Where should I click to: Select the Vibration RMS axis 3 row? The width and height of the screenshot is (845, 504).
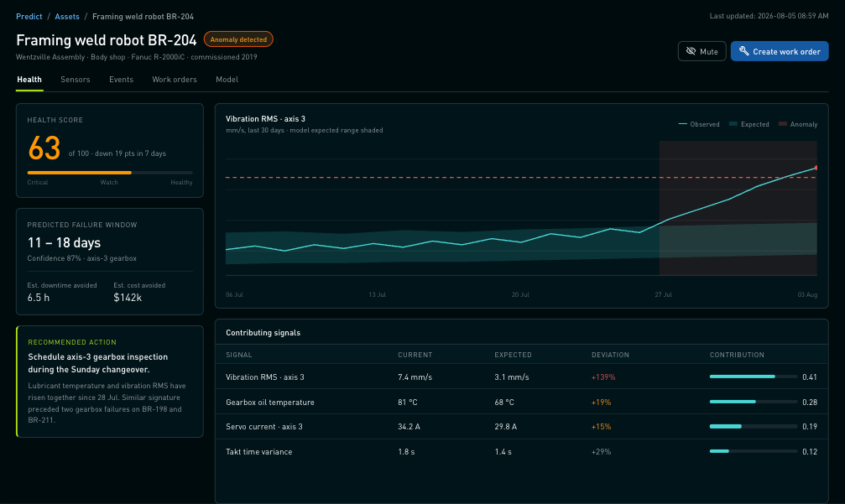[x=521, y=377]
